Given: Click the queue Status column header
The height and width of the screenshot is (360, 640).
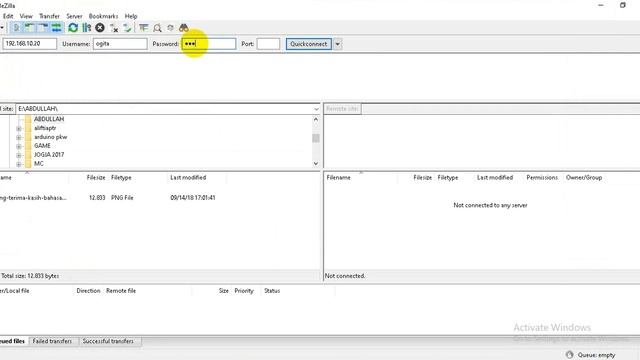Looking at the screenshot, I should [x=272, y=291].
